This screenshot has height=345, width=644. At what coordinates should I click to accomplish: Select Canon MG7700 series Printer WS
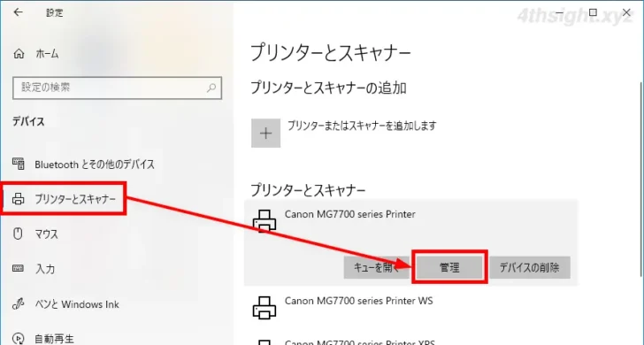[x=358, y=301]
